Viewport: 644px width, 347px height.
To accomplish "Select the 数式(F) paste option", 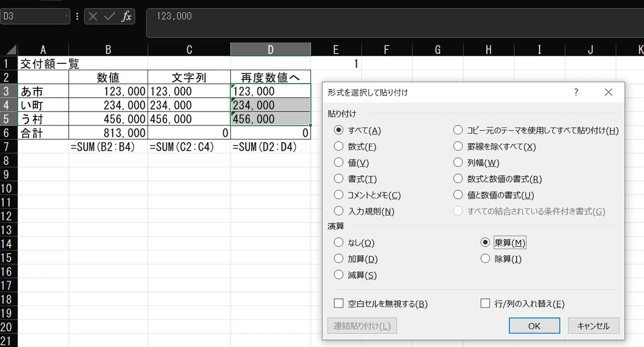I will tap(355, 146).
